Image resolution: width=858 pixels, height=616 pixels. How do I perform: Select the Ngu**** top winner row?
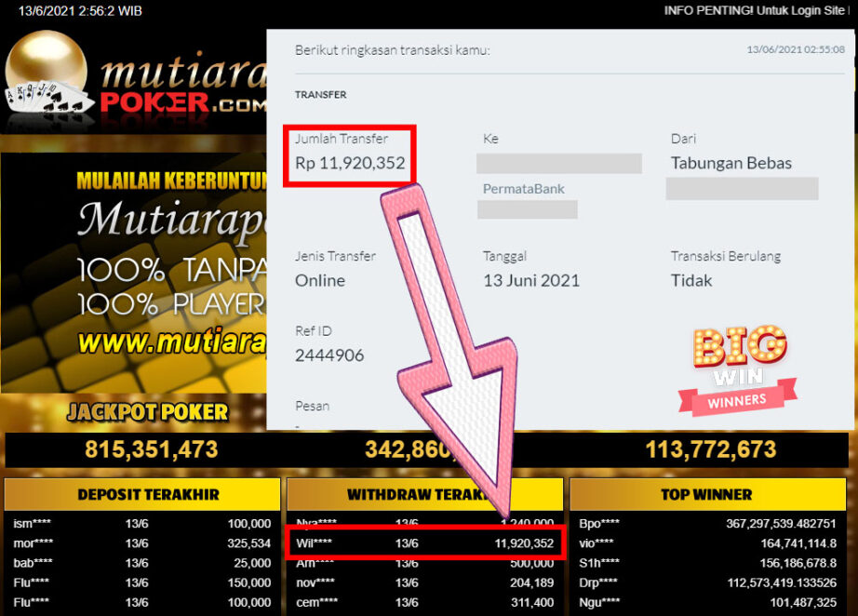coord(707,602)
